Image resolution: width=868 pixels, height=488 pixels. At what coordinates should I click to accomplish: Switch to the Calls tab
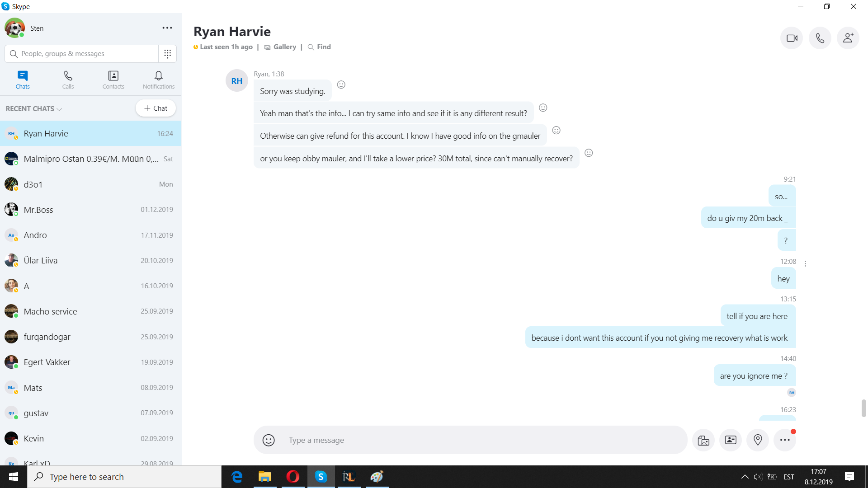coord(68,80)
